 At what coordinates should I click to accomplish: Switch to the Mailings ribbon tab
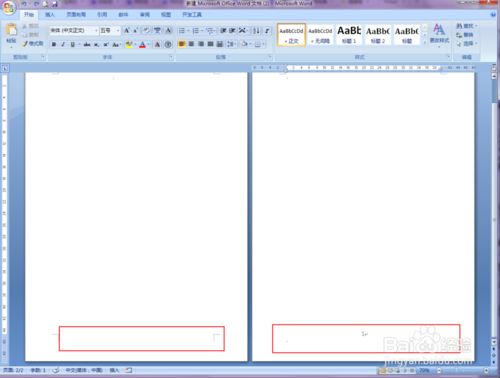click(x=123, y=15)
